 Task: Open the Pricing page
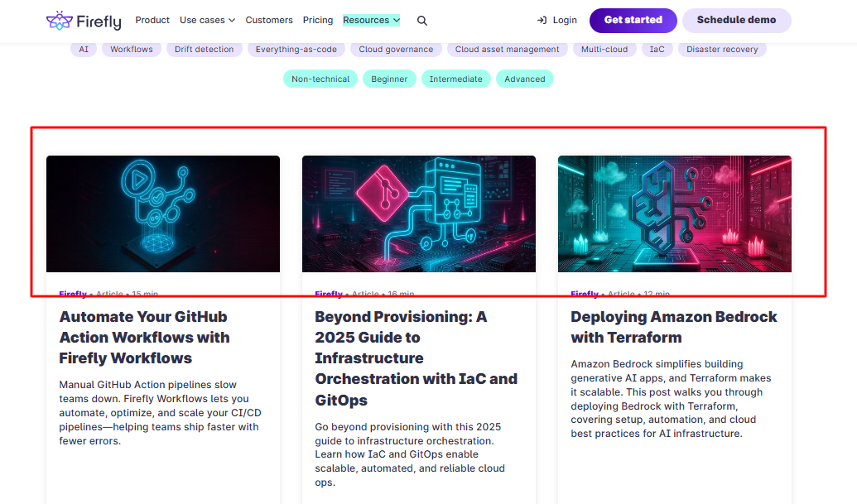tap(317, 20)
